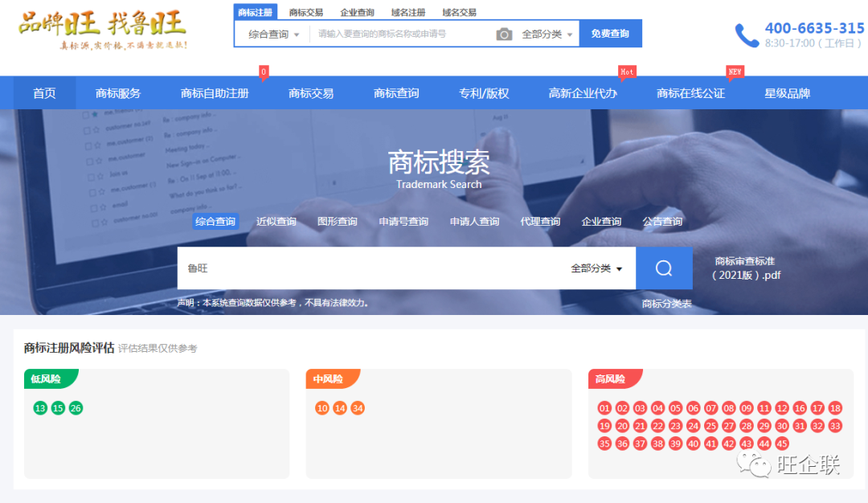The image size is (868, 503).
Task: Click the phone handset icon
Action: 747,35
